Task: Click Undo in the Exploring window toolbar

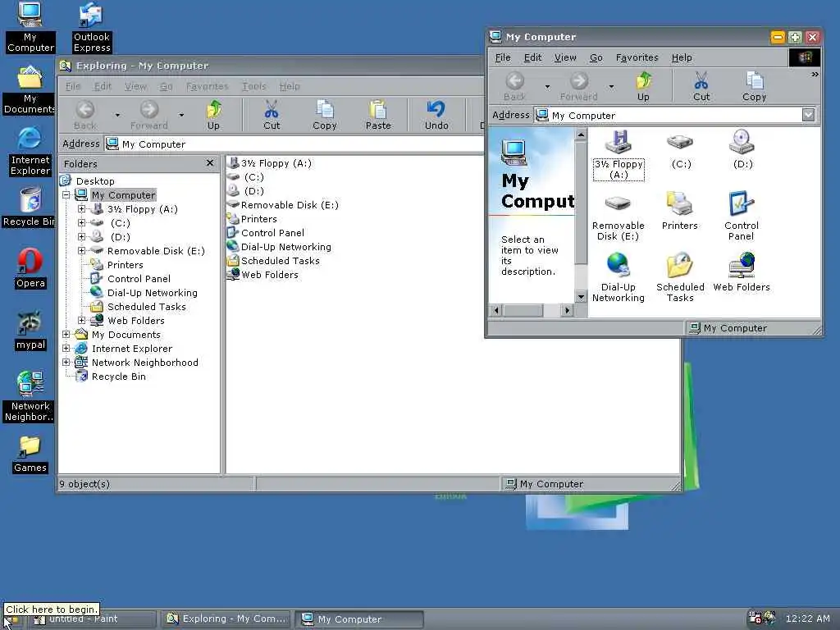Action: pyautogui.click(x=436, y=115)
